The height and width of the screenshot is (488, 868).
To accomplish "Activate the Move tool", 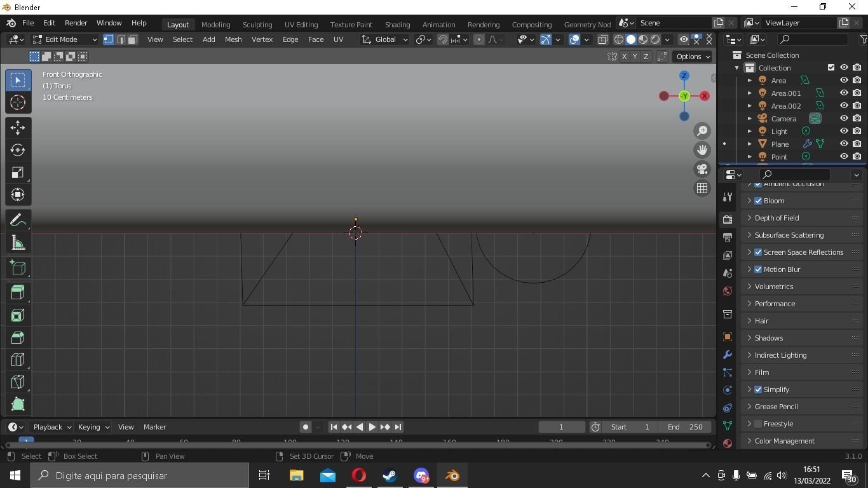I will coord(18,128).
